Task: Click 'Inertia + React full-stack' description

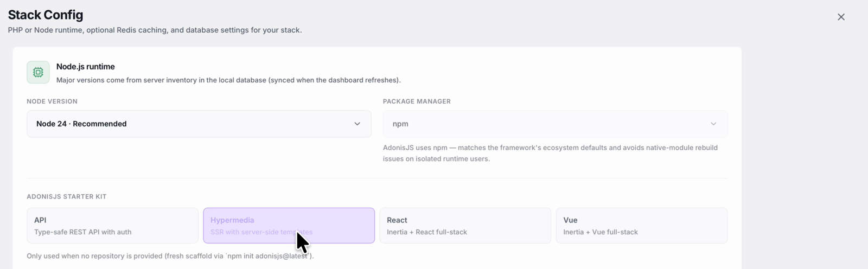Action: point(427,232)
